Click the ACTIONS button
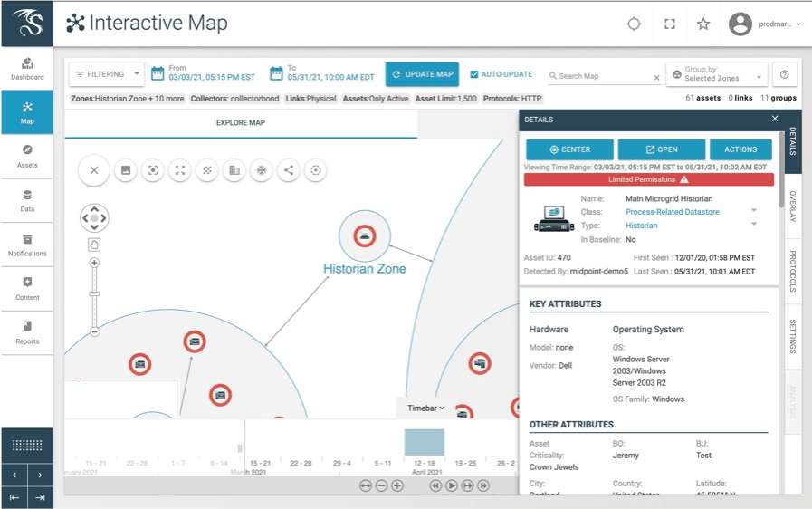The width and height of the screenshot is (812, 509). (x=740, y=149)
